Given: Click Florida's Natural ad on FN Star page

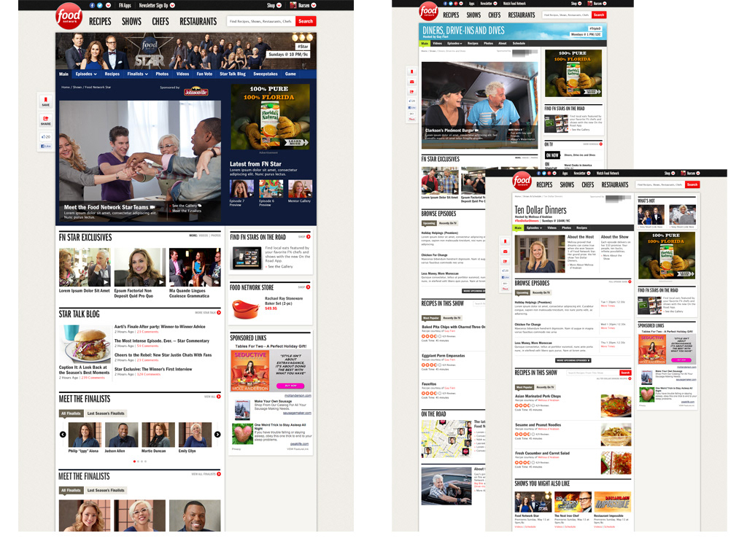Looking at the screenshot, I should click(268, 117).
